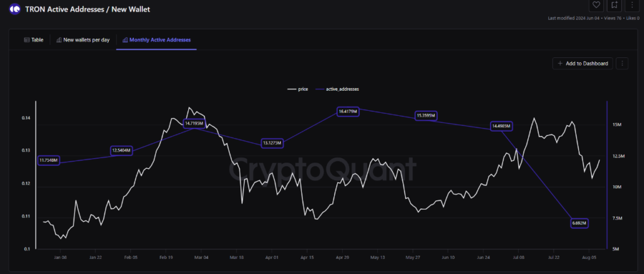This screenshot has width=644, height=274.
Task: Click the Apr 29 x-axis label
Action: [x=341, y=257]
